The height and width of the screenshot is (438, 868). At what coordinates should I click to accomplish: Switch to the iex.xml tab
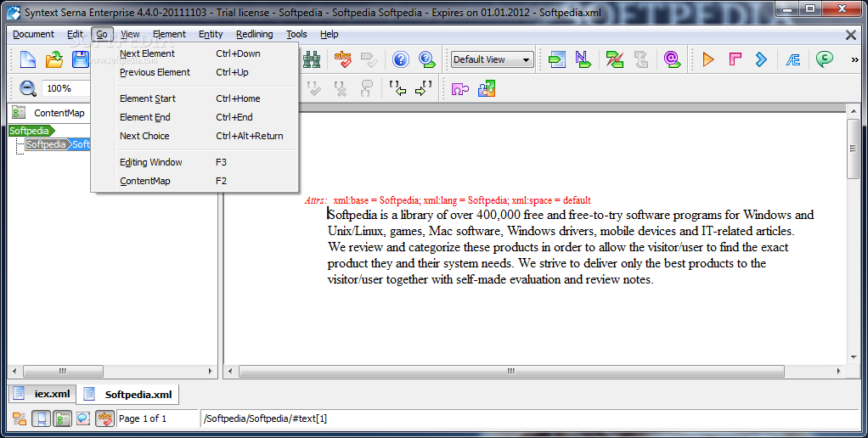[42, 394]
